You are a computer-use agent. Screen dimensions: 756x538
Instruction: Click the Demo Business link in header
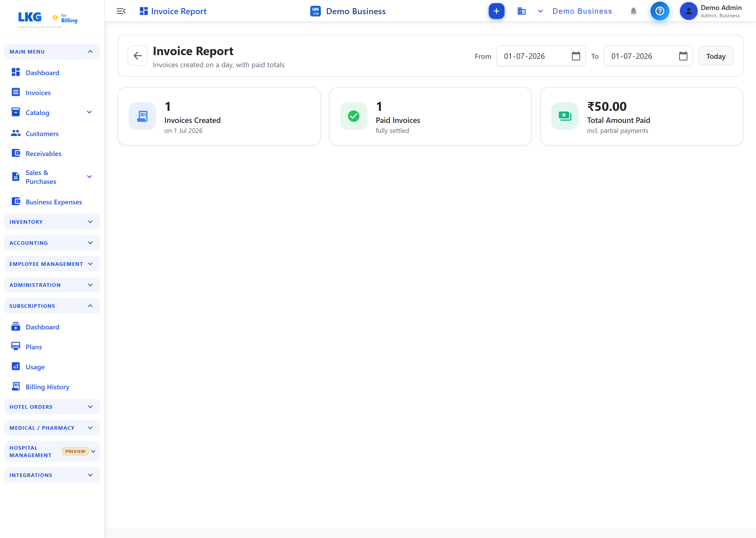pos(582,11)
